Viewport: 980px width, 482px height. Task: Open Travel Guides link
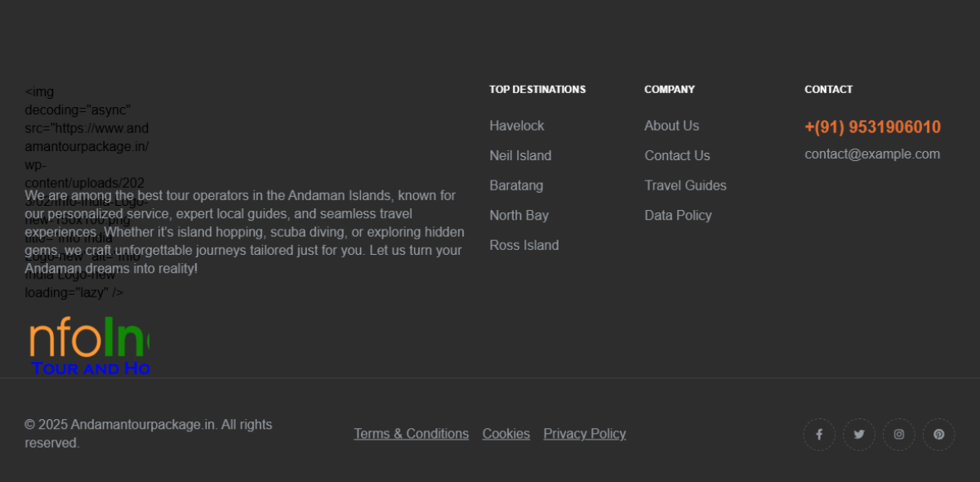pyautogui.click(x=685, y=185)
